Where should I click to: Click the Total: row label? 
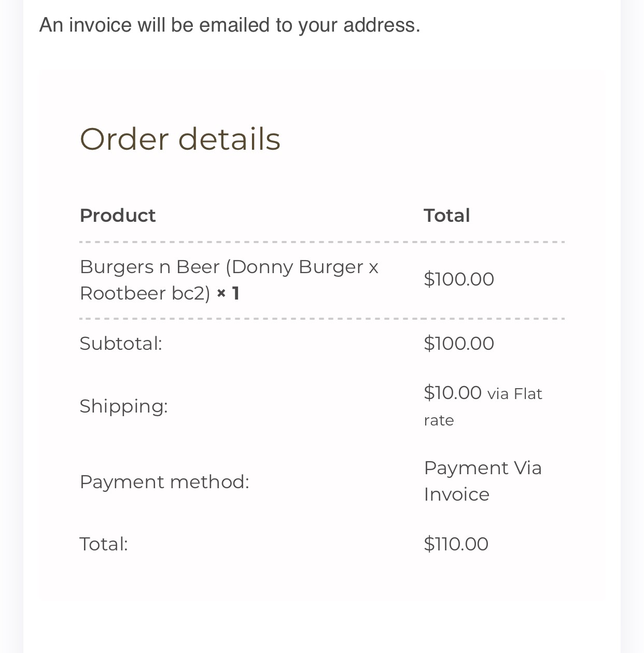(x=104, y=544)
